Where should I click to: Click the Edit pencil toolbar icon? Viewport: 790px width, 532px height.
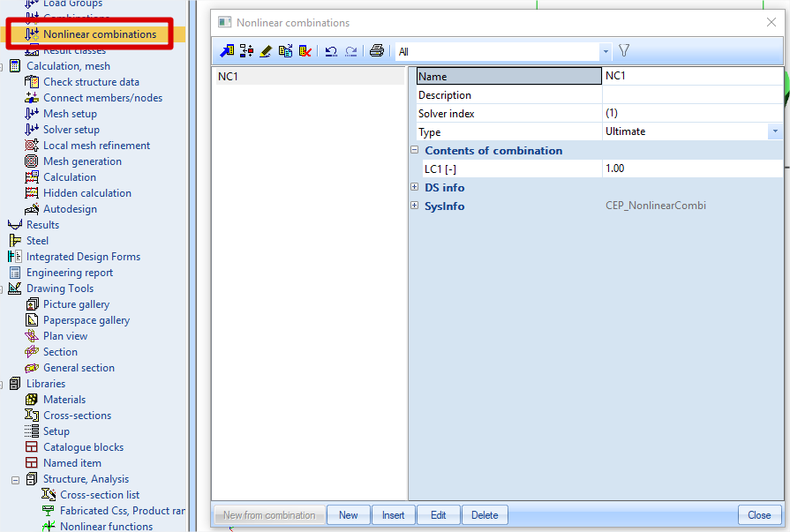tap(266, 51)
